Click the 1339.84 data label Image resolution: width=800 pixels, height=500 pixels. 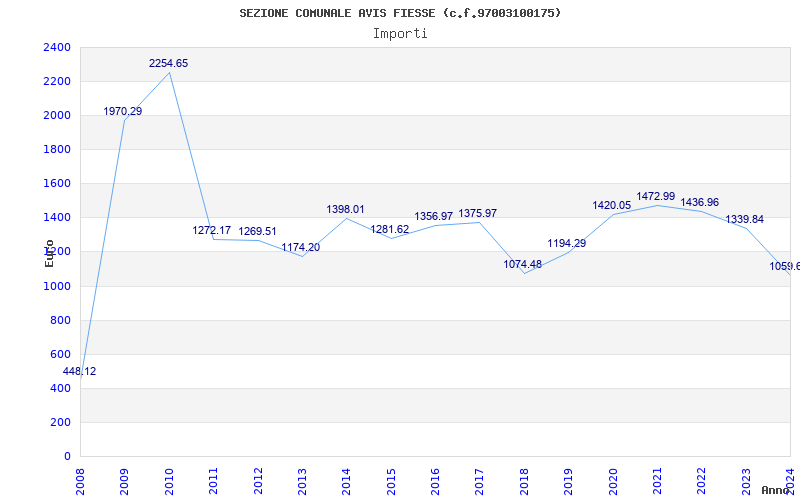[x=744, y=219]
